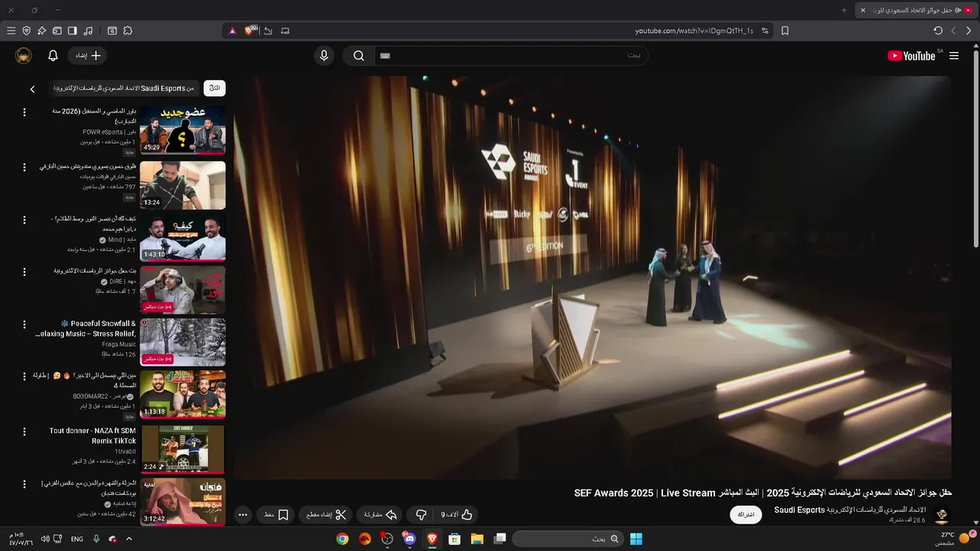Open the Brave hamburger main menu
The image size is (980, 551).
[11, 31]
